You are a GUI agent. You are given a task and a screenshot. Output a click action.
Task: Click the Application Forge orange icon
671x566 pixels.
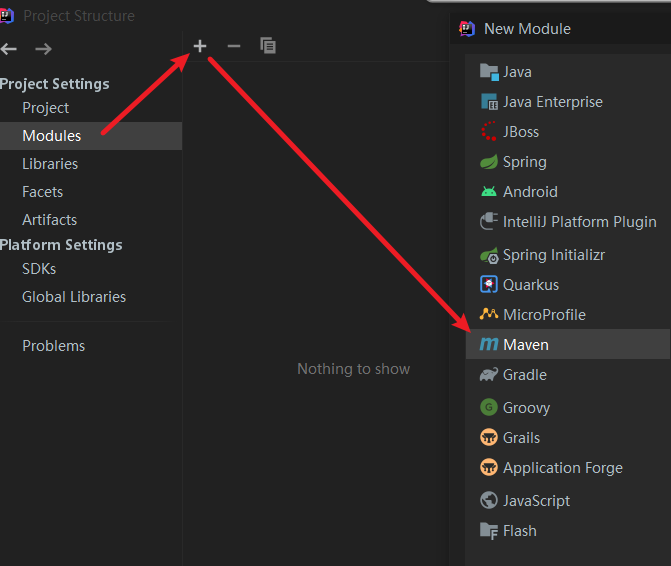[489, 467]
